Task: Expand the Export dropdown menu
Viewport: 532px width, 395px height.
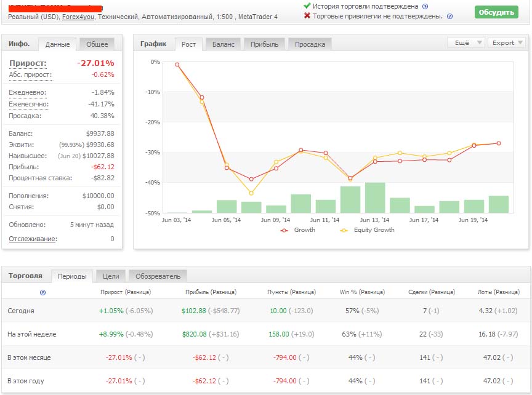Action: pos(507,42)
